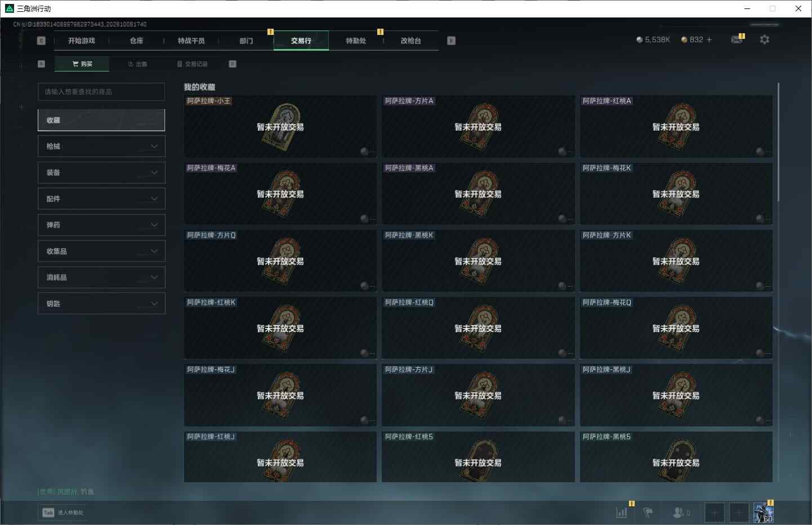This screenshot has height=525, width=812.
Task: Select the 收藏 category button
Action: (x=101, y=120)
